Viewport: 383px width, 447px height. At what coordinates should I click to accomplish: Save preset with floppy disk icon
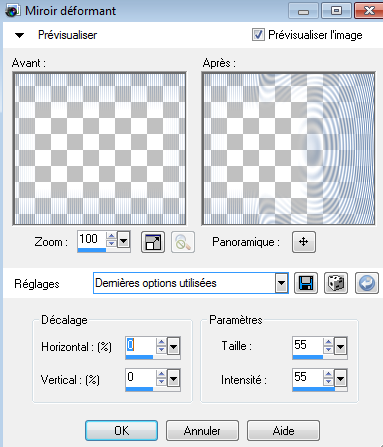click(306, 283)
